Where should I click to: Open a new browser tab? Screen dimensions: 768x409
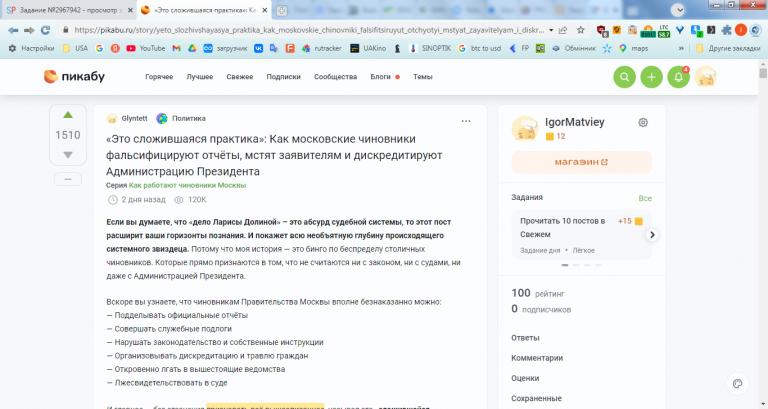pos(281,10)
